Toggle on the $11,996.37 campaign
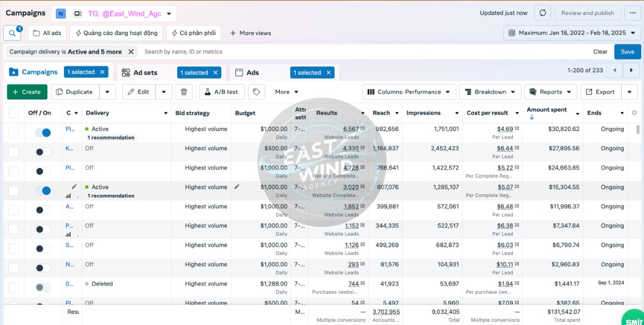Image resolution: width=644 pixels, height=325 pixels. click(x=43, y=210)
